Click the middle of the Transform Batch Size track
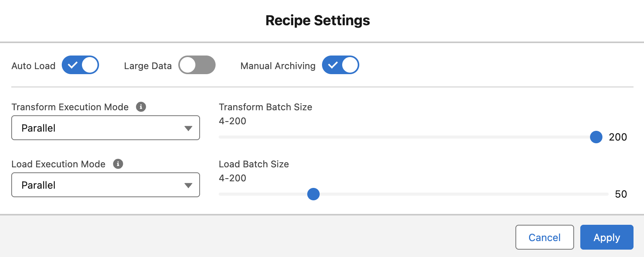Image resolution: width=644 pixels, height=257 pixels. click(407, 137)
